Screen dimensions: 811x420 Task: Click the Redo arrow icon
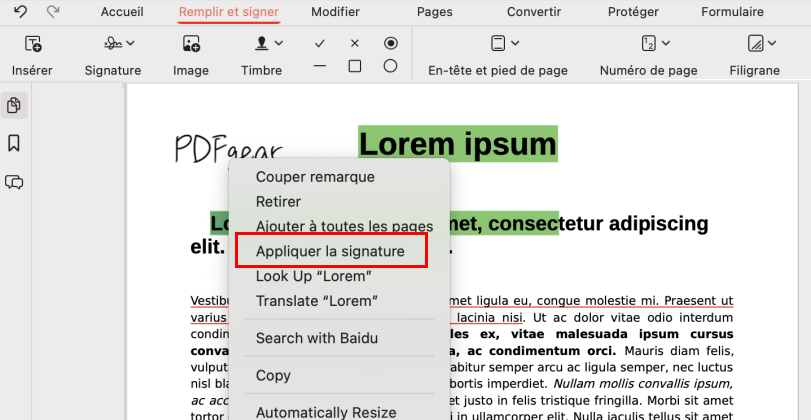pos(53,11)
